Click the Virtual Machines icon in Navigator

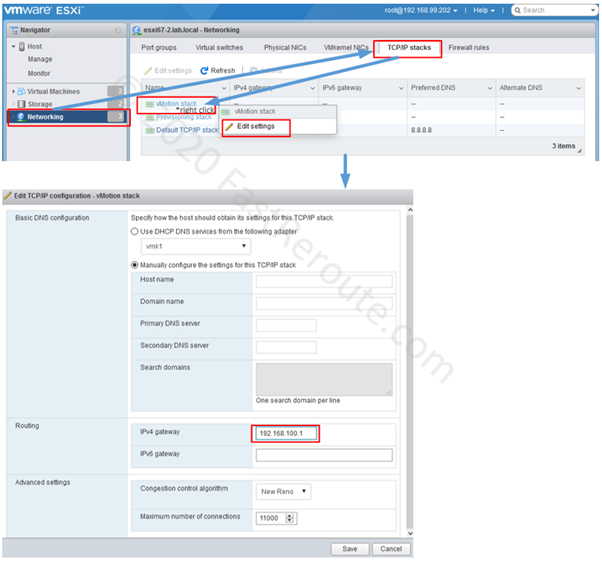click(22, 91)
